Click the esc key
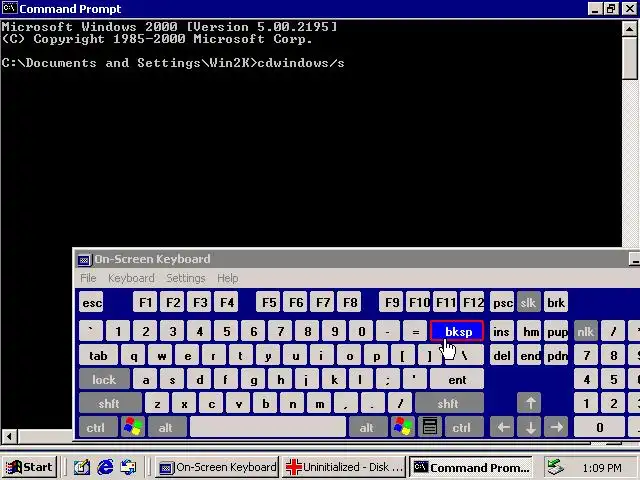 point(91,302)
